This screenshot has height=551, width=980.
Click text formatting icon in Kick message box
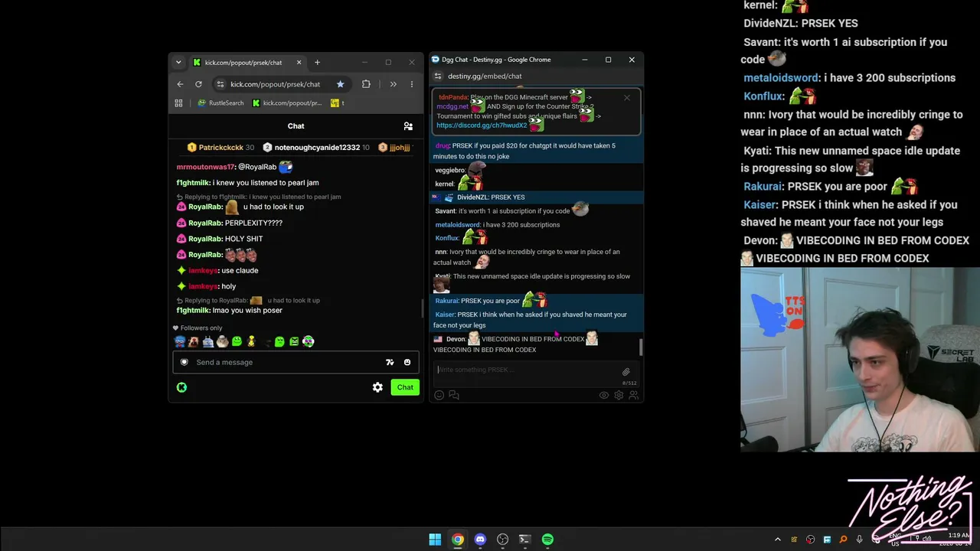390,362
